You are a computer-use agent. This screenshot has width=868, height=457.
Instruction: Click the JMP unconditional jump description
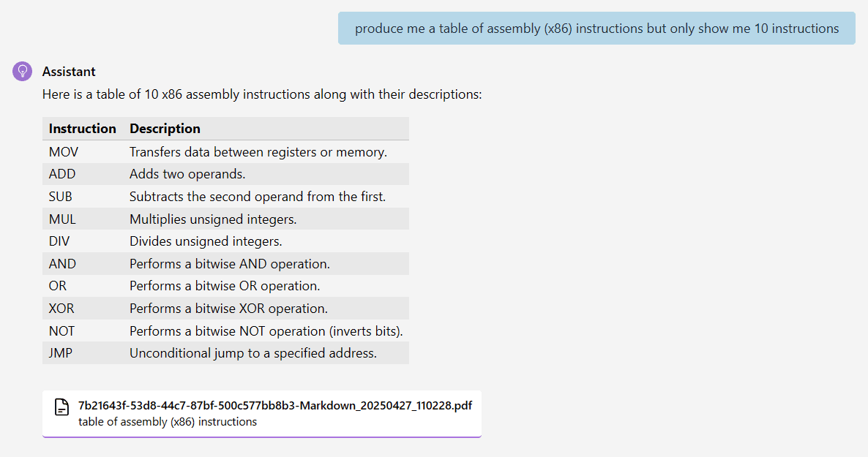click(253, 353)
